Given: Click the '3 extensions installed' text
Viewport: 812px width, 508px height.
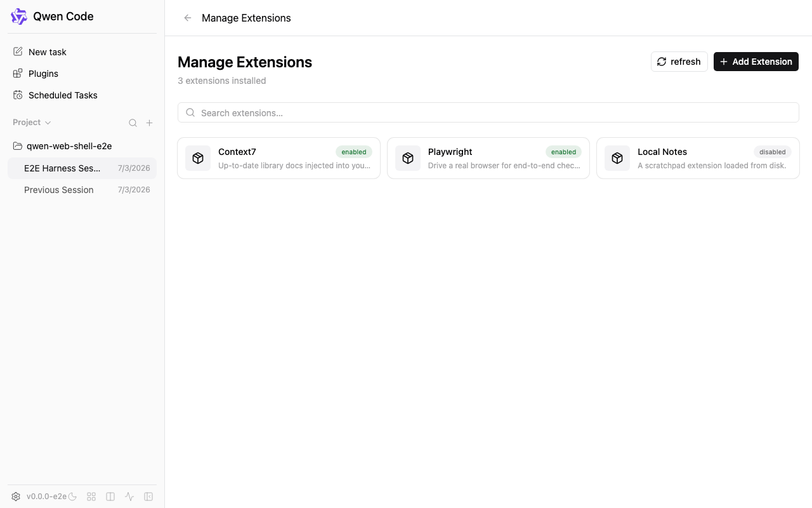Looking at the screenshot, I should pos(222,81).
